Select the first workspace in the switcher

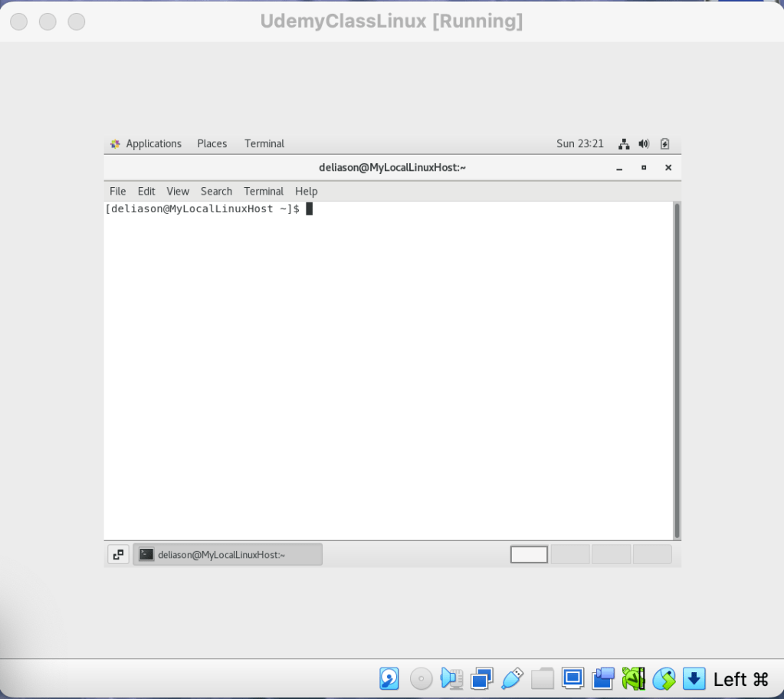[x=529, y=554]
